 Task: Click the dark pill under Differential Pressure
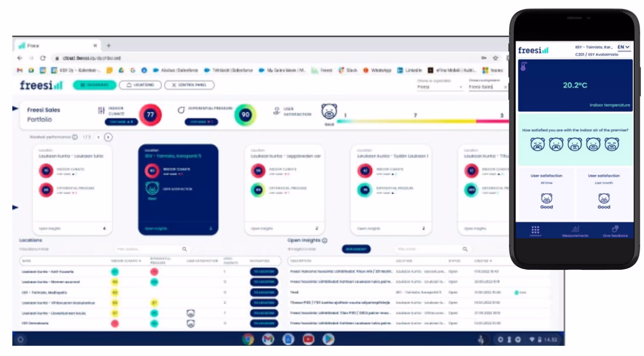[201, 122]
